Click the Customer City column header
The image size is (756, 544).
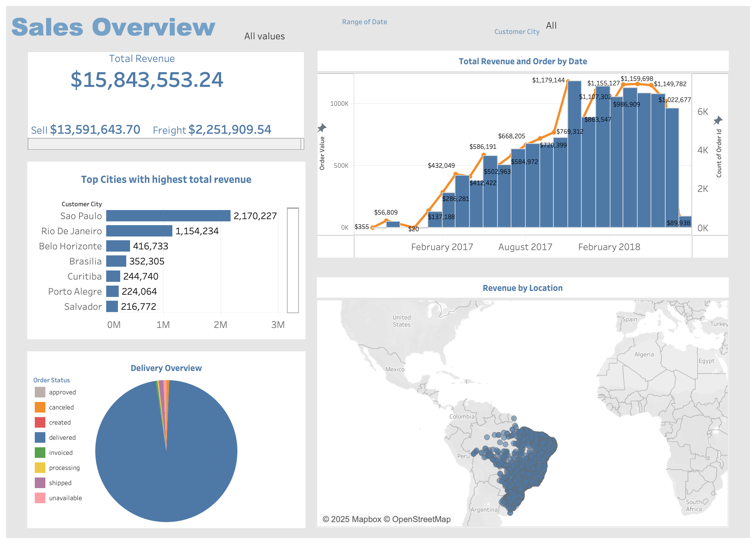(82, 204)
